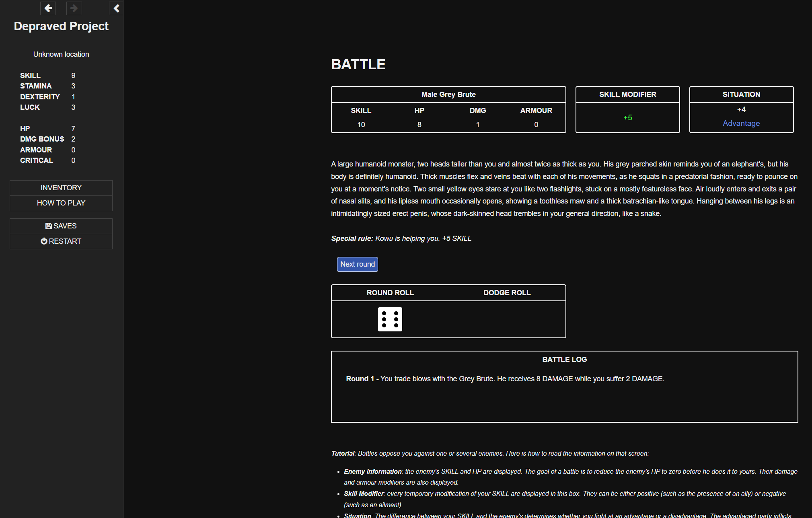Open the HOW TO PLAY menu

click(61, 203)
